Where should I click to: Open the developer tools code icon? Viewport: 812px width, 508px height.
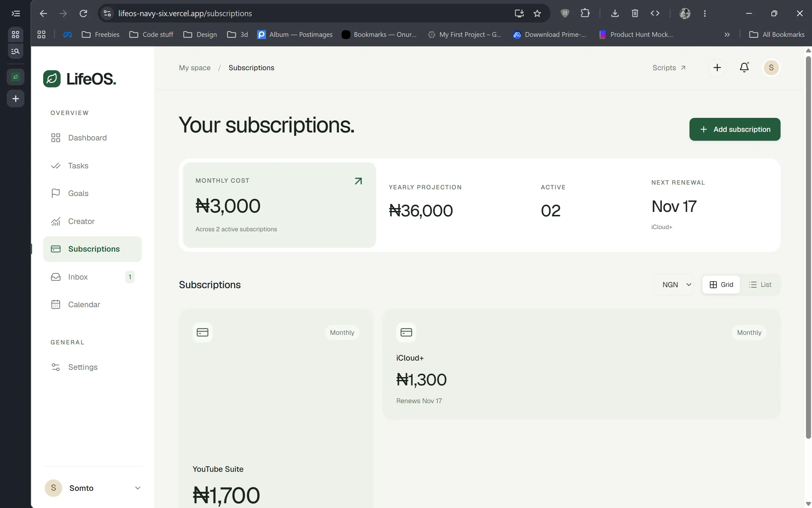pos(655,13)
